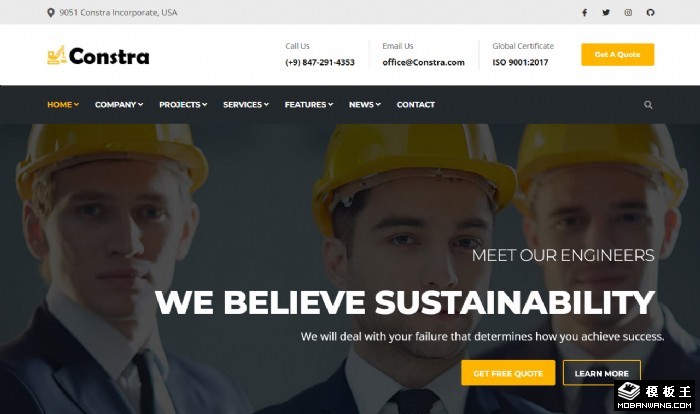Screen dimensions: 700x414
Task: Click the Learn More button
Action: click(x=601, y=373)
